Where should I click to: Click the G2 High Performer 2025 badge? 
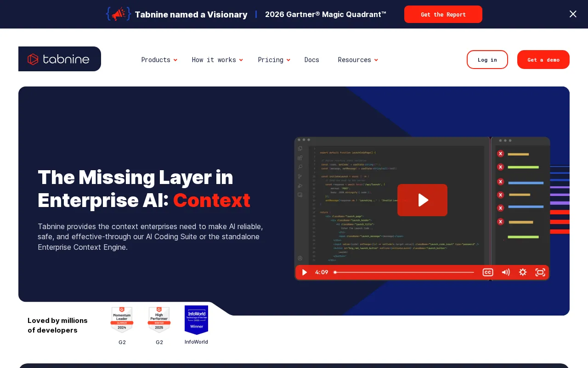point(159,320)
